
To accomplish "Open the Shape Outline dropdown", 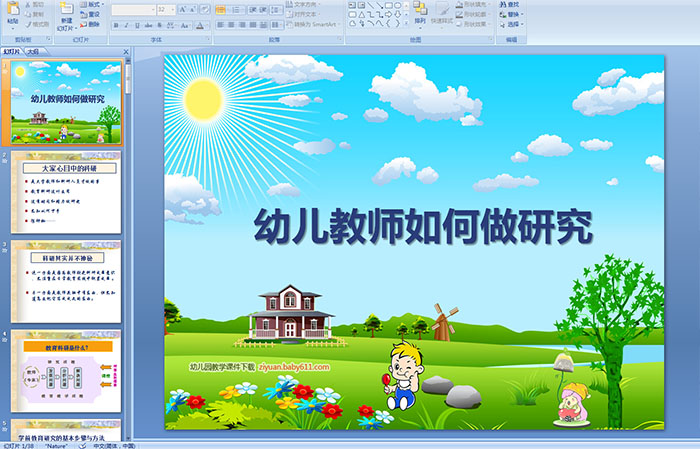I will click(474, 14).
